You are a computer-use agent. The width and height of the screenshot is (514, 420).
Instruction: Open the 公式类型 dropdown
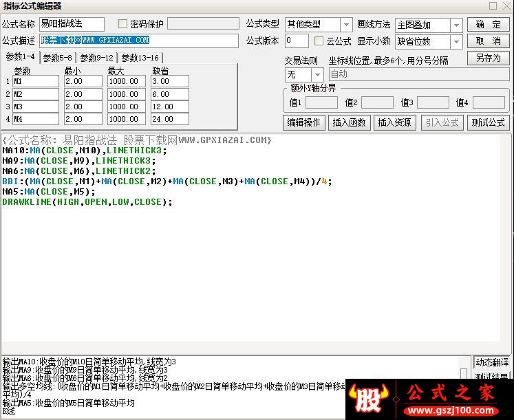coord(346,25)
